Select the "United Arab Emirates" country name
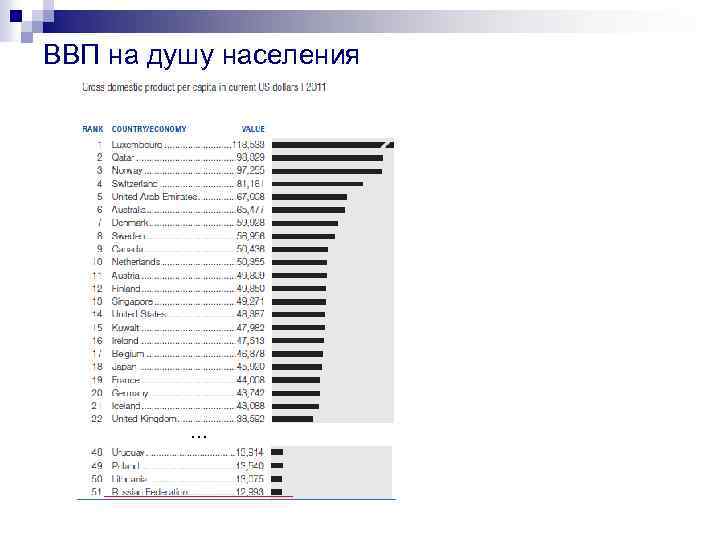This screenshot has width=720, height=540. (154, 197)
